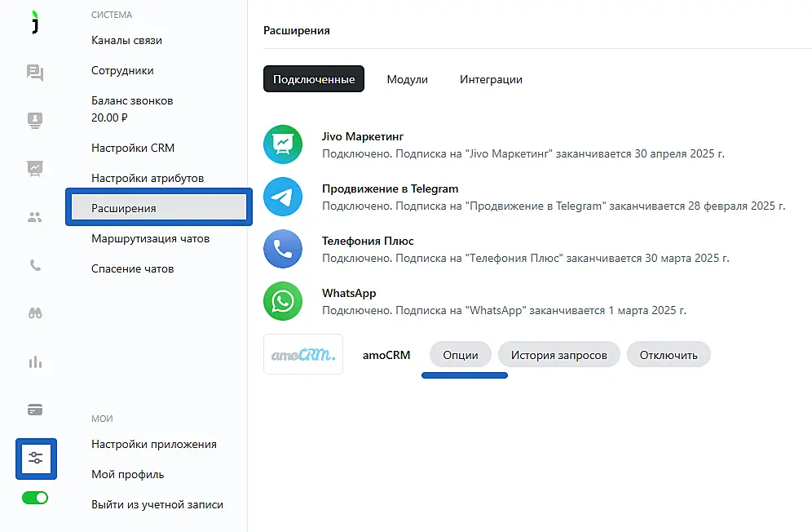Click the billing card sidebar icon
812x532 pixels.
35,410
